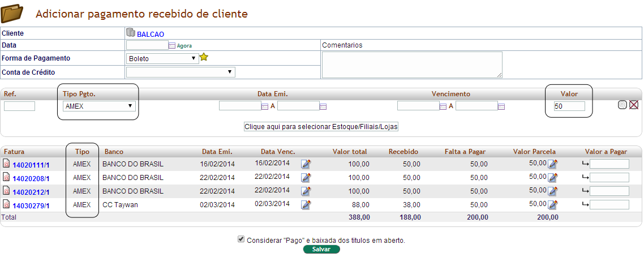Open invoice link 14020212/1
The height and width of the screenshot is (257, 644).
tap(31, 192)
